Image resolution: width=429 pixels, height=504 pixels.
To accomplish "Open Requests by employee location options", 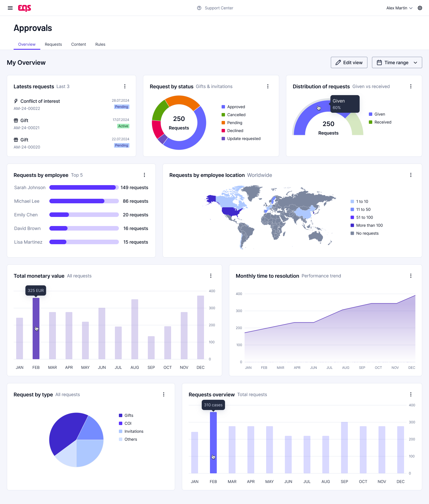I will click(x=411, y=175).
